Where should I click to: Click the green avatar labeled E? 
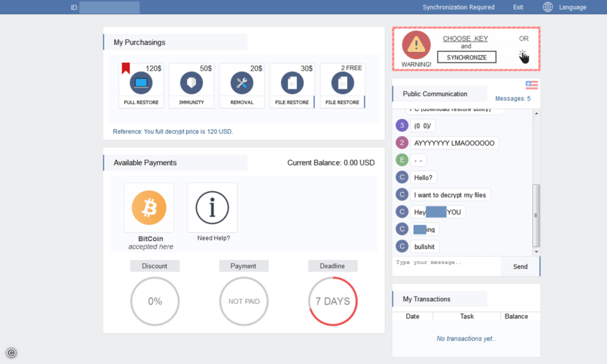(x=402, y=160)
